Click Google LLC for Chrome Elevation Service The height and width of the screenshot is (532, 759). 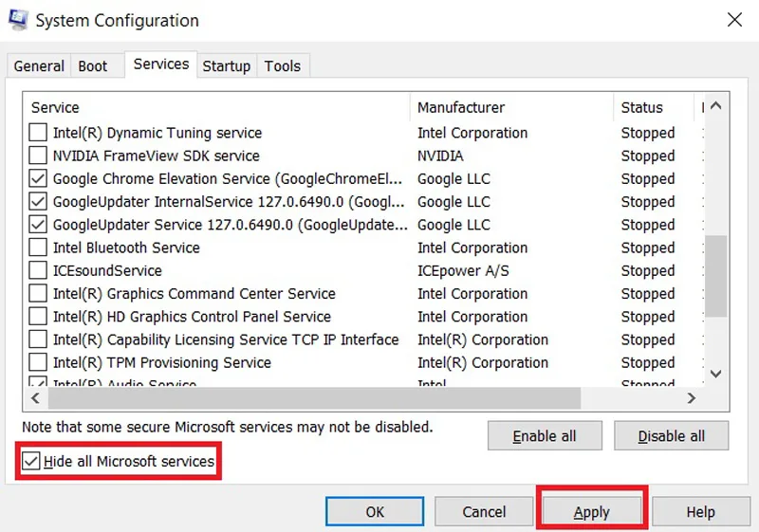(x=454, y=178)
